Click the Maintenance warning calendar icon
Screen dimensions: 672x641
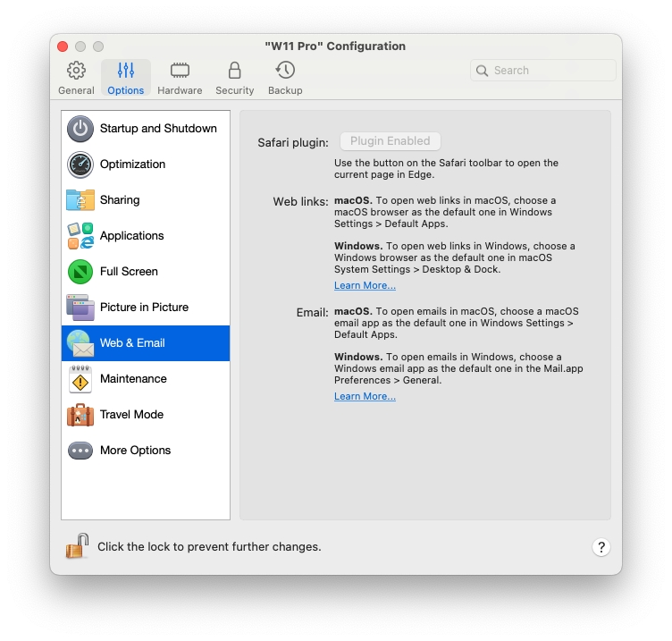click(x=80, y=379)
